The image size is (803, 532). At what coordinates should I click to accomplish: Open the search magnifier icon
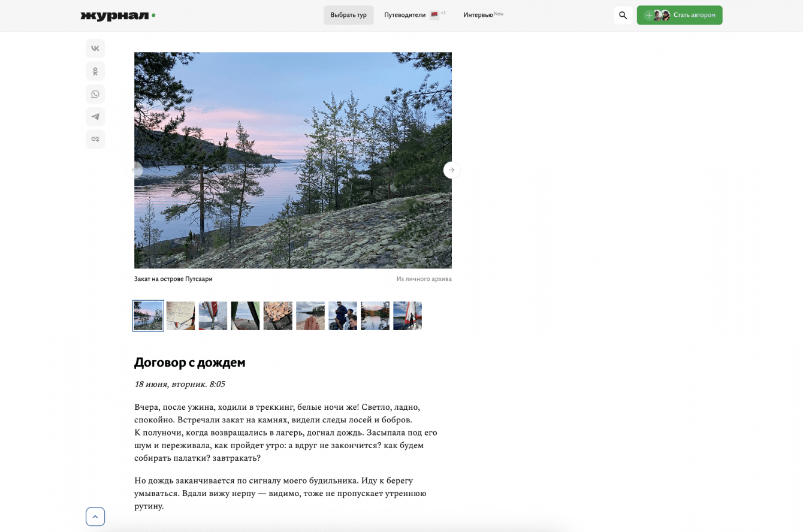click(x=623, y=15)
